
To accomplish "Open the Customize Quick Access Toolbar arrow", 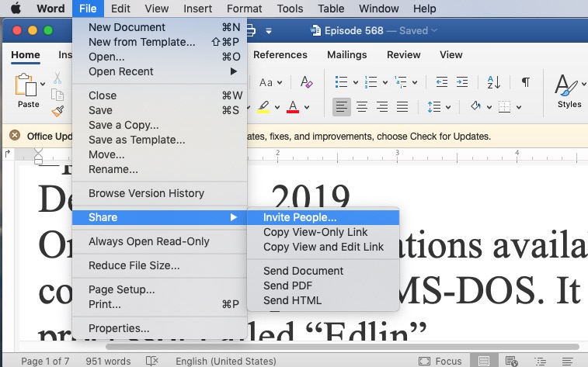I will (x=269, y=31).
